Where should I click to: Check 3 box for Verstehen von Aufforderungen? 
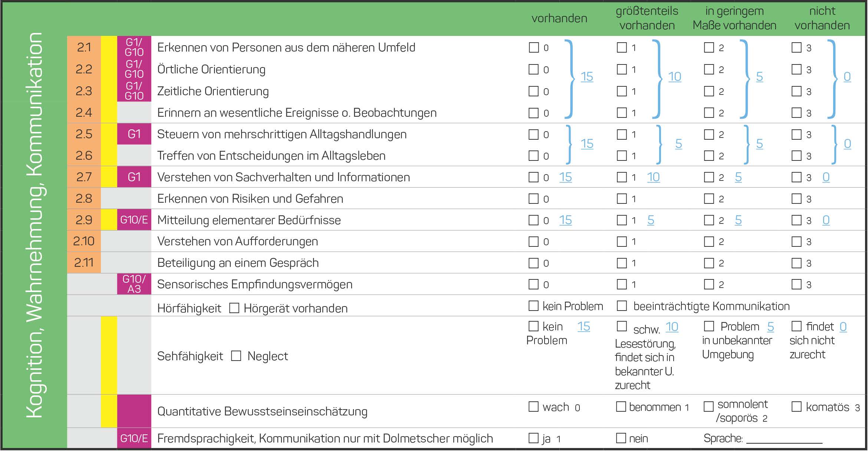(796, 242)
